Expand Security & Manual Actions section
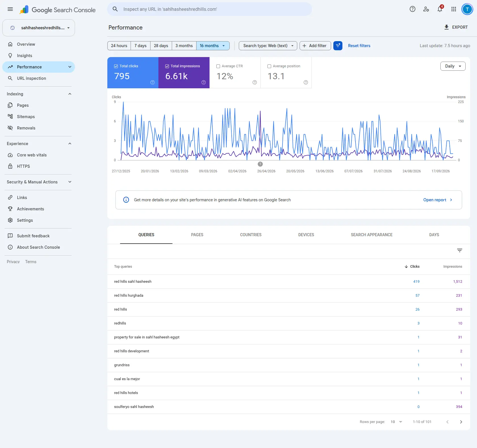 pos(70,182)
